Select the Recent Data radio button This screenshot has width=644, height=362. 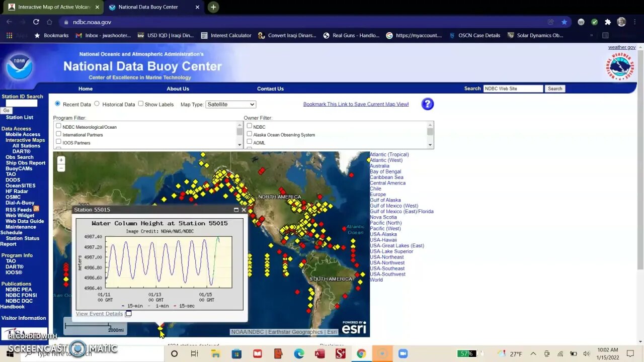[x=57, y=104]
